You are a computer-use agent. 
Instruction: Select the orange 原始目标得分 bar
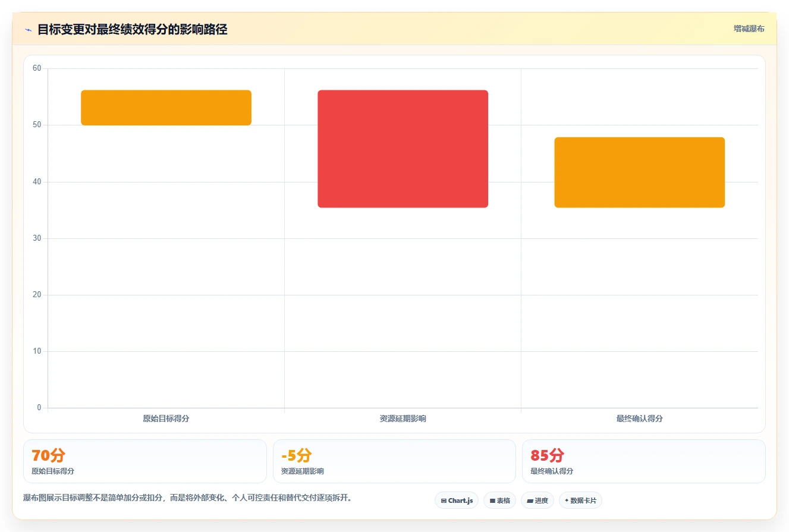(166, 108)
